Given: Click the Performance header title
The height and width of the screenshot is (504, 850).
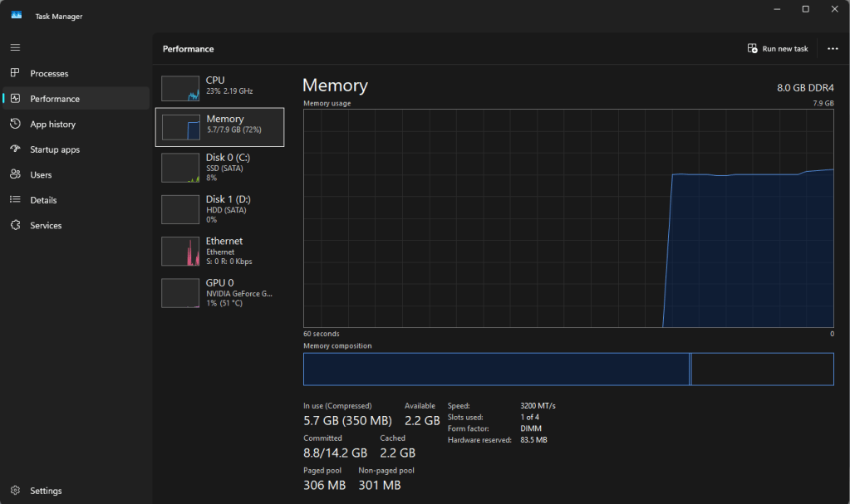Looking at the screenshot, I should point(188,49).
